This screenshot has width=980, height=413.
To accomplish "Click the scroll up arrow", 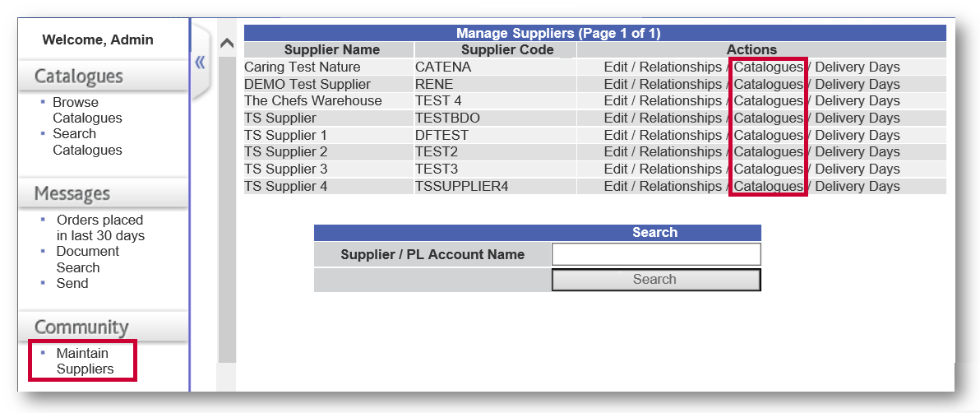I will (228, 44).
